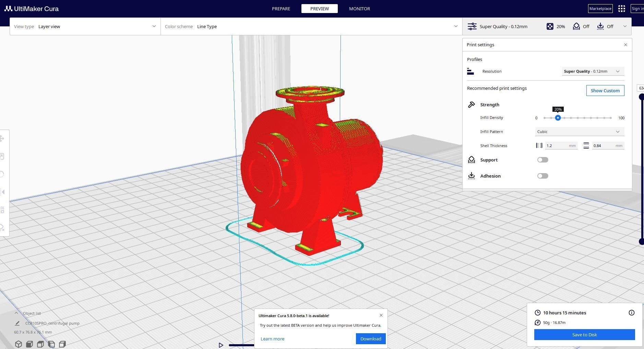Select the top view camera cube
The width and height of the screenshot is (644, 349).
click(40, 344)
